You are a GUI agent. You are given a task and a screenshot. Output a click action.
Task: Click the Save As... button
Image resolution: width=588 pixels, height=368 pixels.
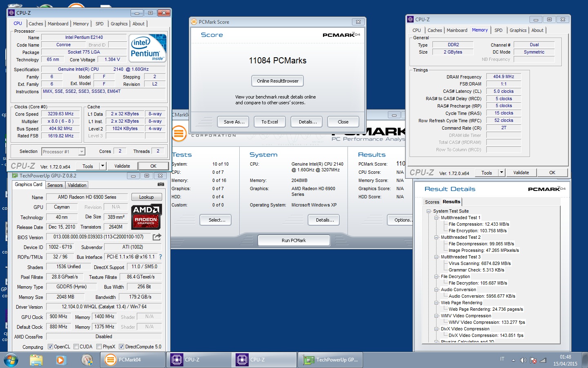(234, 122)
